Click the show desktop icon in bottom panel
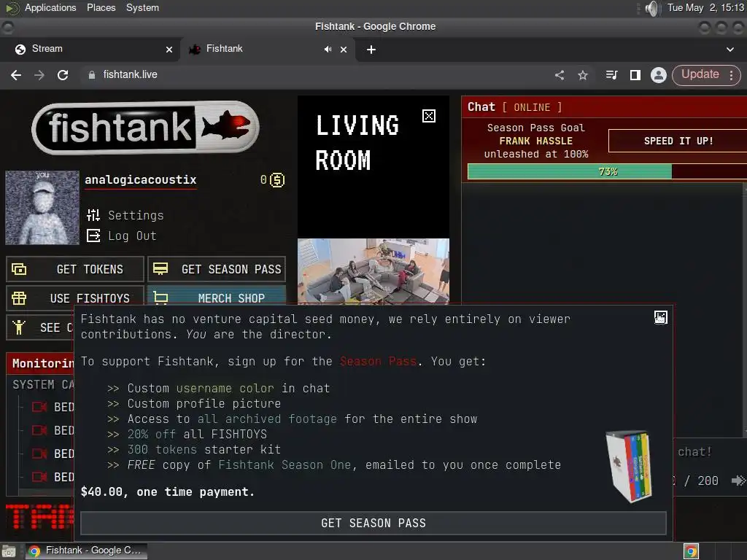The width and height of the screenshot is (747, 560). [9, 551]
